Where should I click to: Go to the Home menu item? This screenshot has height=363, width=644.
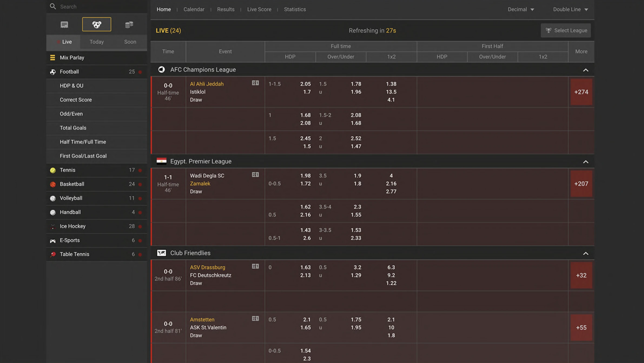point(164,9)
